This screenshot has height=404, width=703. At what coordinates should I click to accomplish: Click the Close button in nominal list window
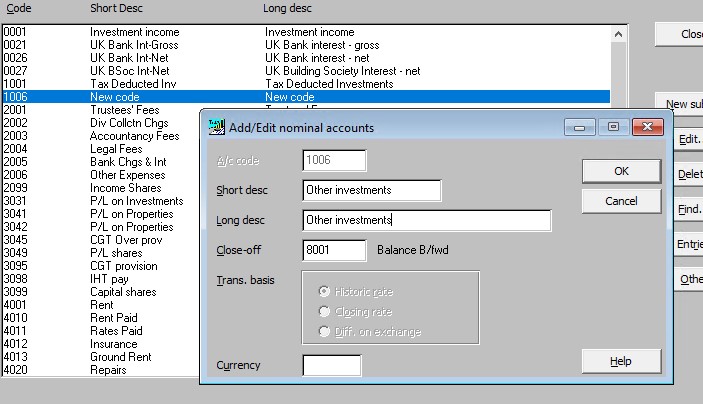679,34
